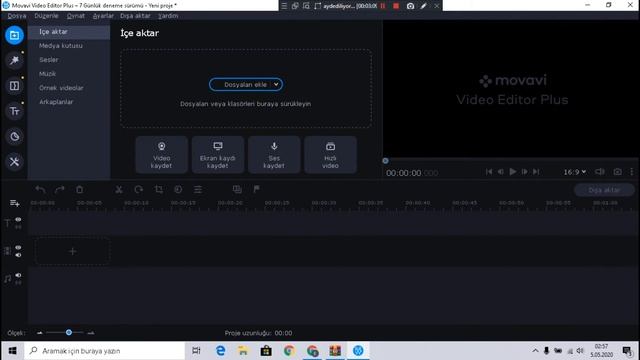640x360 pixels.
Task: Click the Windows taskbar search box
Action: 104,351
